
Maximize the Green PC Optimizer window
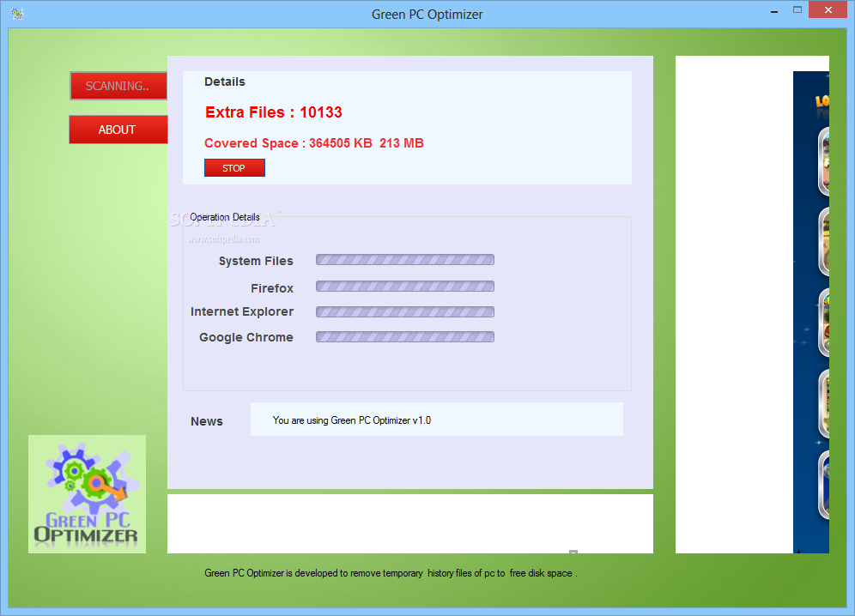coord(797,9)
